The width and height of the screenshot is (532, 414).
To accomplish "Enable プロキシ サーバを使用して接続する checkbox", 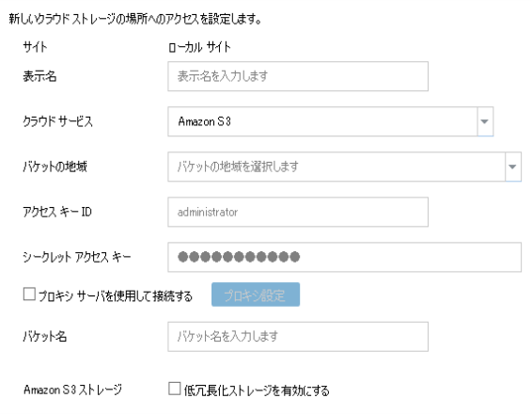I will (x=29, y=295).
